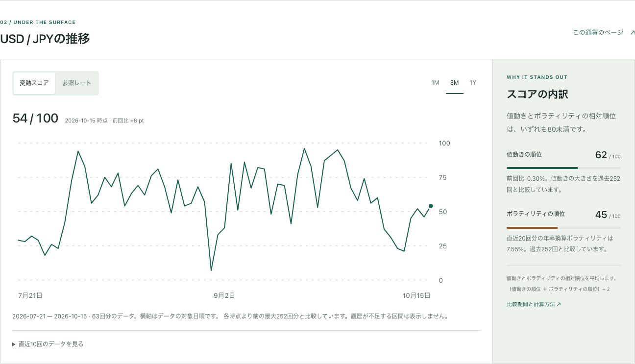Click the y-axis 100 label
Image resolution: width=635 pixels, height=364 pixels.
(x=444, y=143)
